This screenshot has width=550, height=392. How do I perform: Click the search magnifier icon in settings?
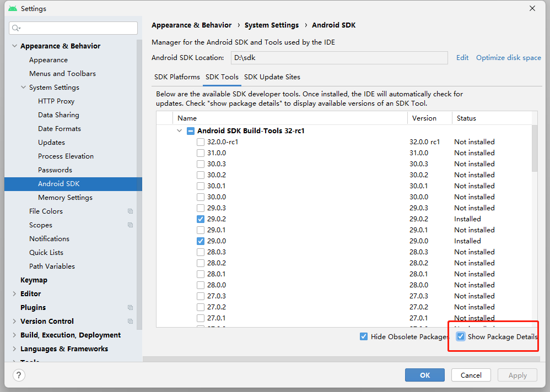16,28
